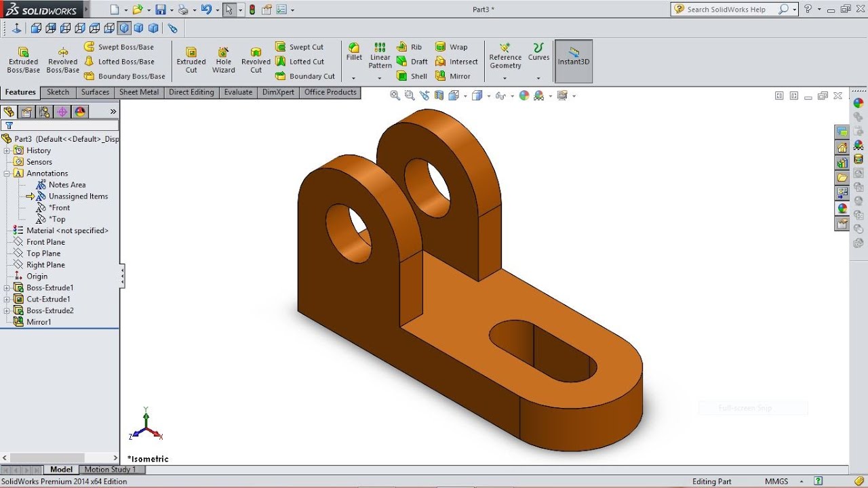Select the Front Plane in tree
This screenshot has width=868, height=488.
point(45,242)
